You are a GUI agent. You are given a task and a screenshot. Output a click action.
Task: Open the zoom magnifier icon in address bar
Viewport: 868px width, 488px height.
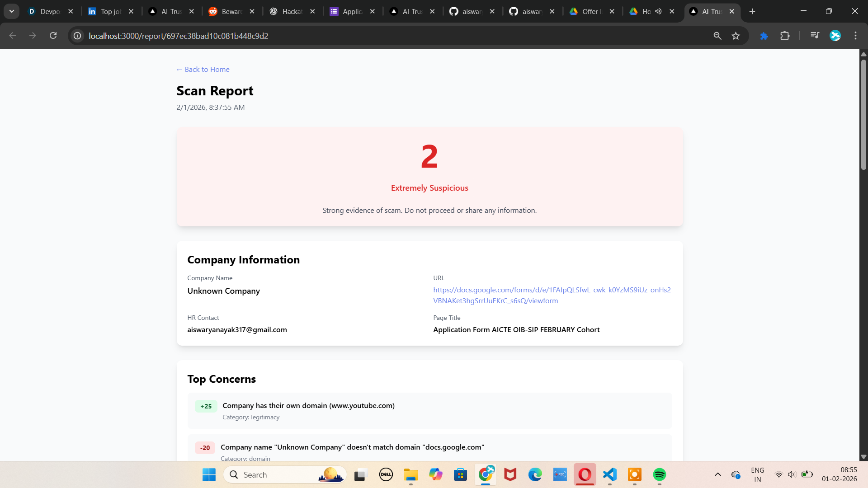pos(717,36)
